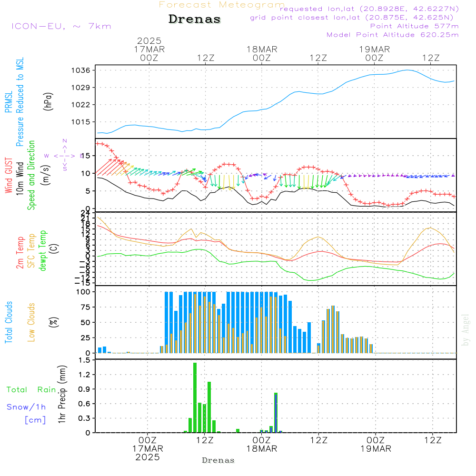Click the top '17MAR 00Z' axis label
Image resolution: width=476 pixels, height=476 pixels.
149,53
